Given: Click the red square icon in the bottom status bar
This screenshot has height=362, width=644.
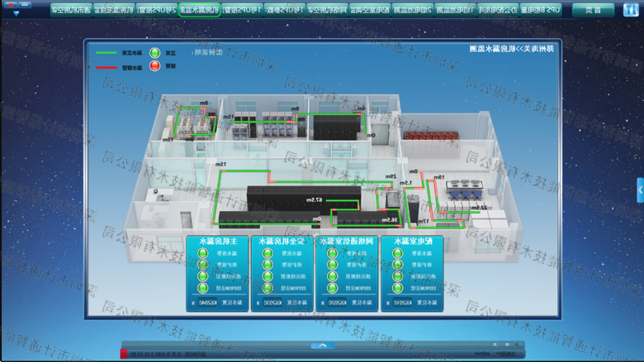Looking at the screenshot, I should [x=124, y=354].
